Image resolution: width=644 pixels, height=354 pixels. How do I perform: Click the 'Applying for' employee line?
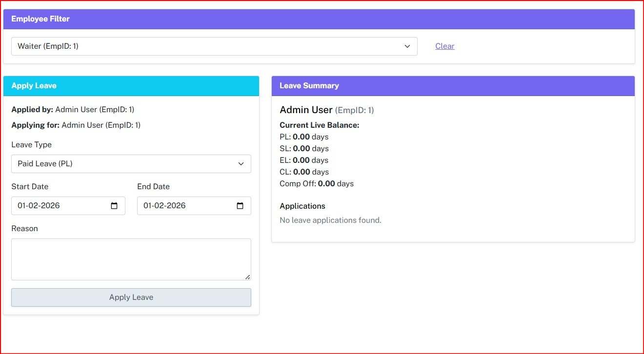click(x=76, y=125)
